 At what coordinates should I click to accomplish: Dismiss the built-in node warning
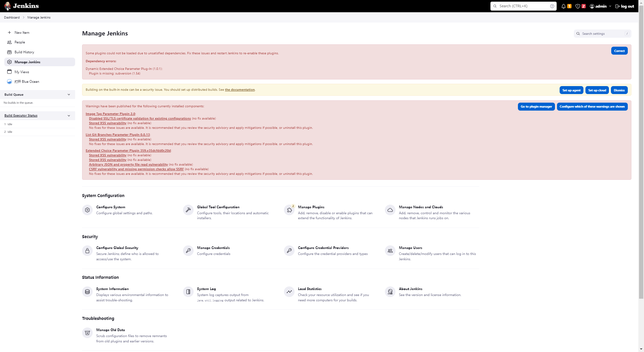619,90
